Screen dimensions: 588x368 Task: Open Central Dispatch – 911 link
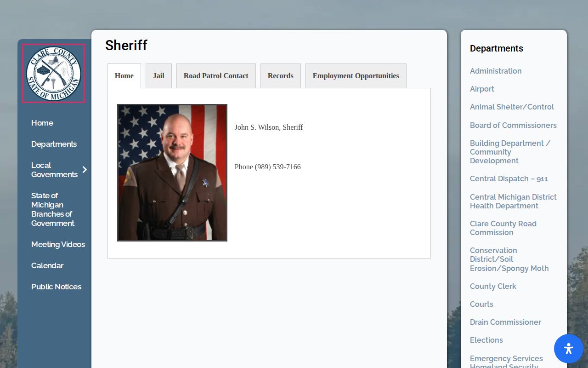click(509, 178)
